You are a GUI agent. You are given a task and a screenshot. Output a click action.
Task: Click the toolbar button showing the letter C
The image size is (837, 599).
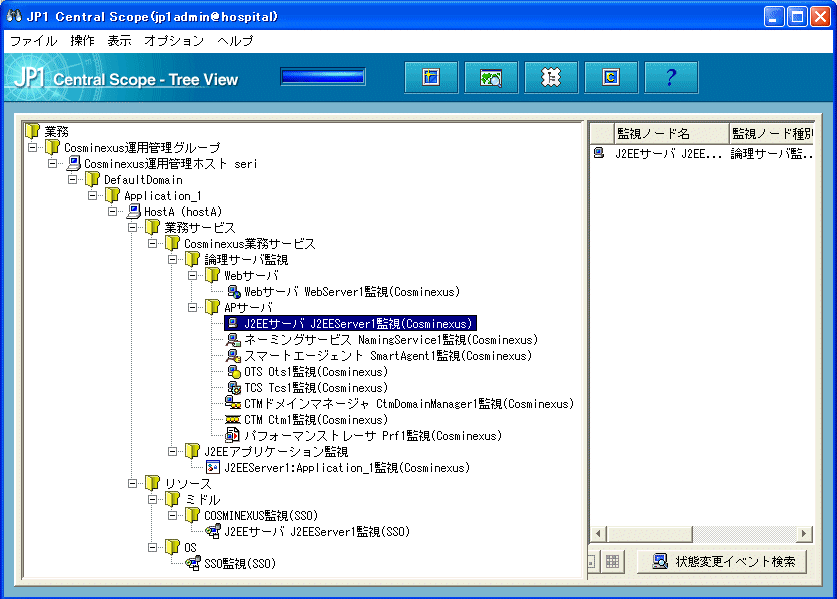coord(611,77)
